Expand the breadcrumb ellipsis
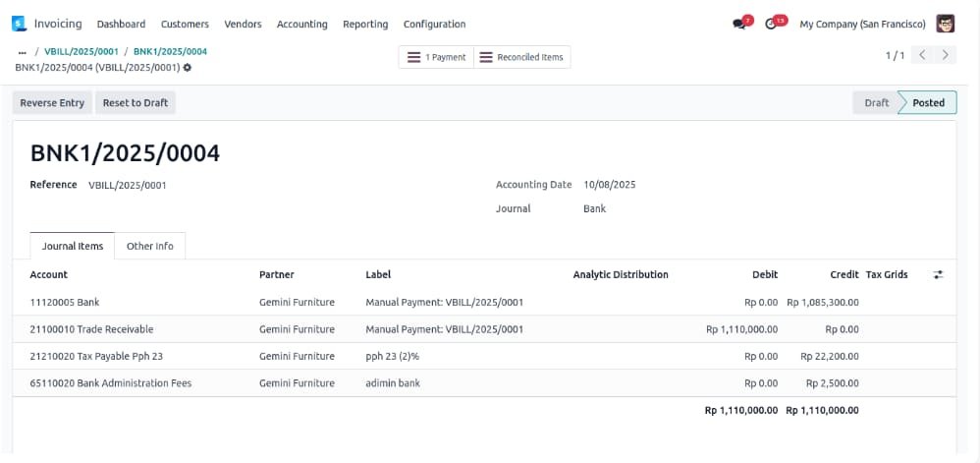This screenshot has width=980, height=463. tap(23, 52)
